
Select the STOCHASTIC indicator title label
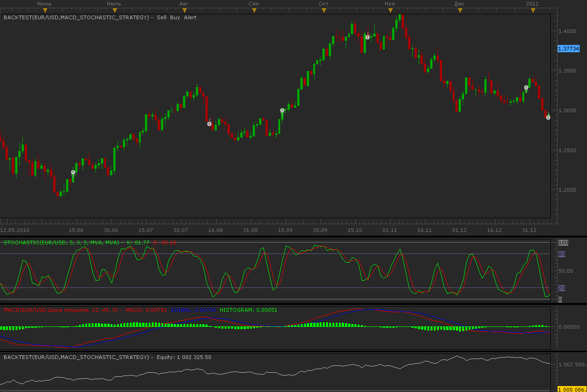[x=61, y=242]
